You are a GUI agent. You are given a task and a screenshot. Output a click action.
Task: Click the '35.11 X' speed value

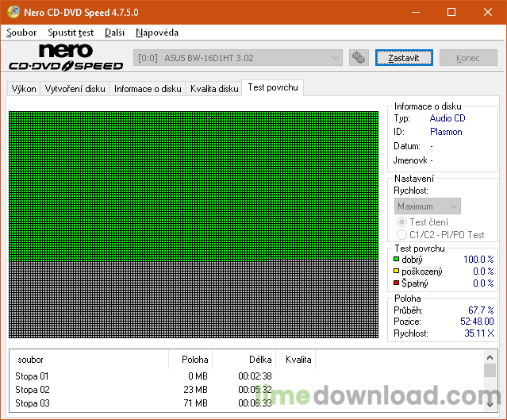click(479, 333)
